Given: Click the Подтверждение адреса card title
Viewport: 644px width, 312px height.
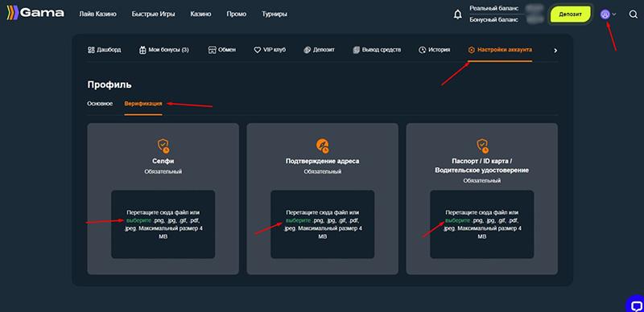Looking at the screenshot, I should [323, 162].
